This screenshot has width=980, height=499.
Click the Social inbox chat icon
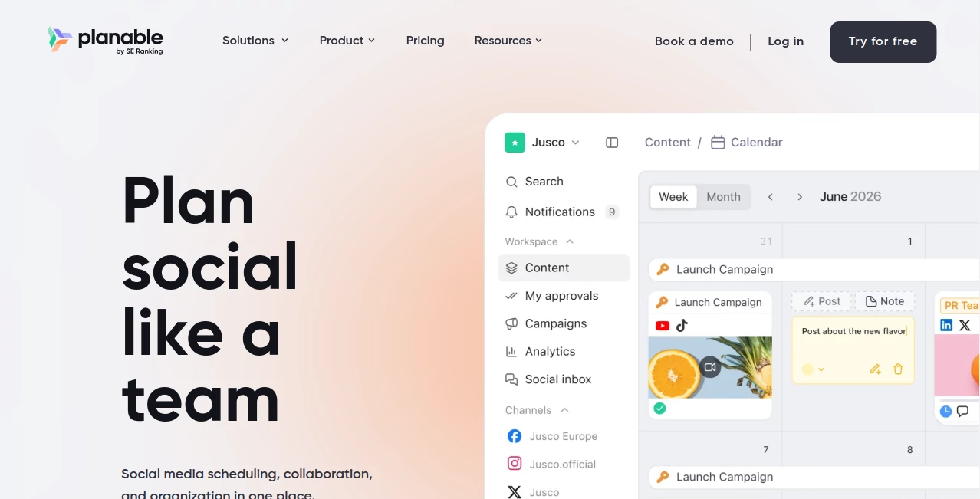click(511, 379)
